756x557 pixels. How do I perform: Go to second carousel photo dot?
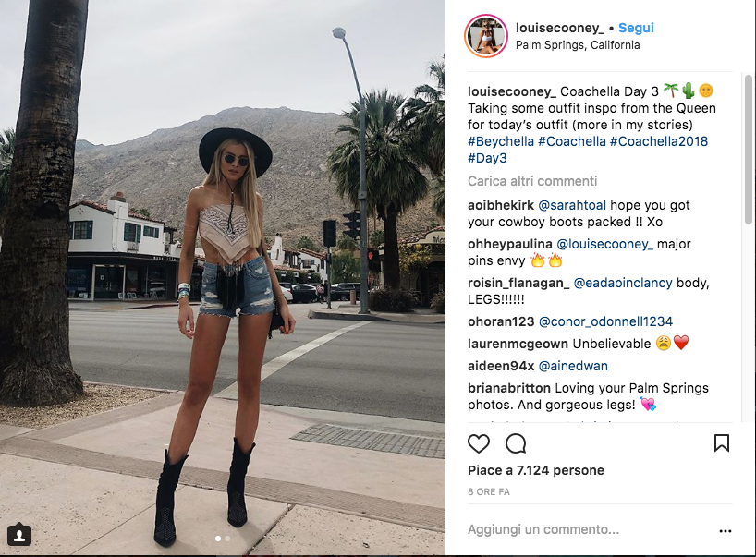point(227,539)
